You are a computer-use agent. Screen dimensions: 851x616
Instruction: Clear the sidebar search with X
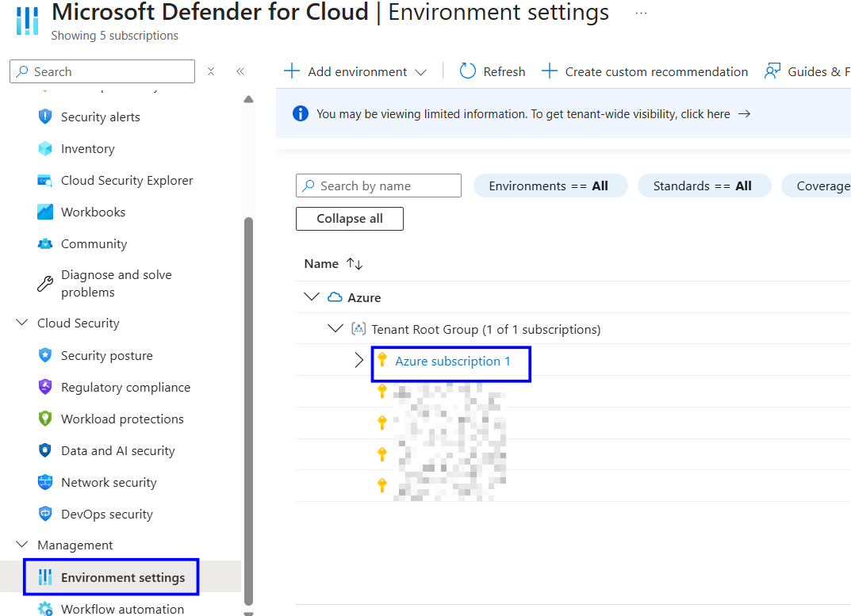click(x=211, y=71)
